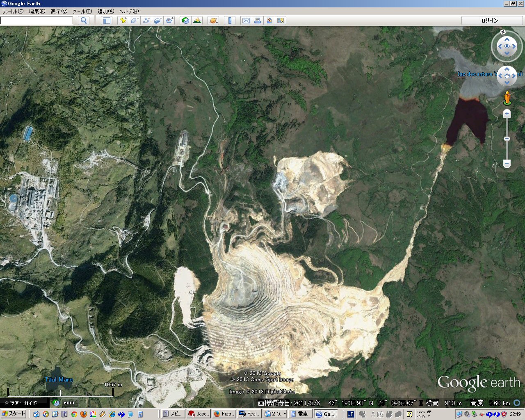Click the ログイン sign-in button
525x420 pixels.
[x=490, y=21]
